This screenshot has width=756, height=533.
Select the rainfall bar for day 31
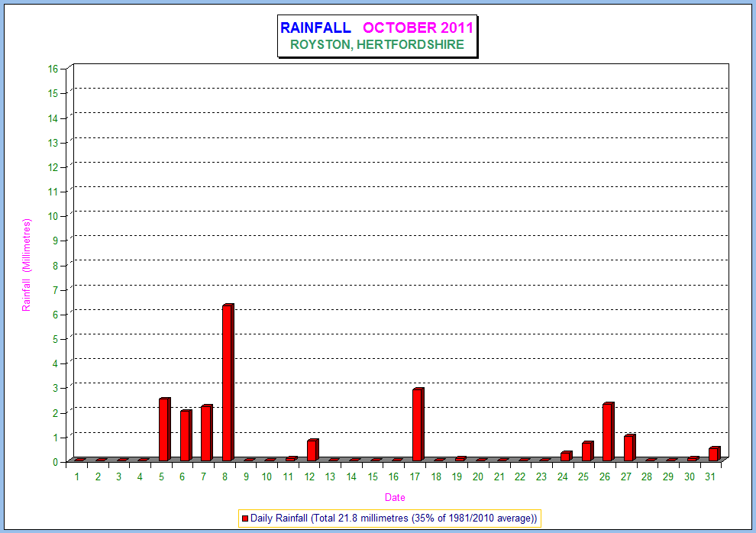[713, 454]
